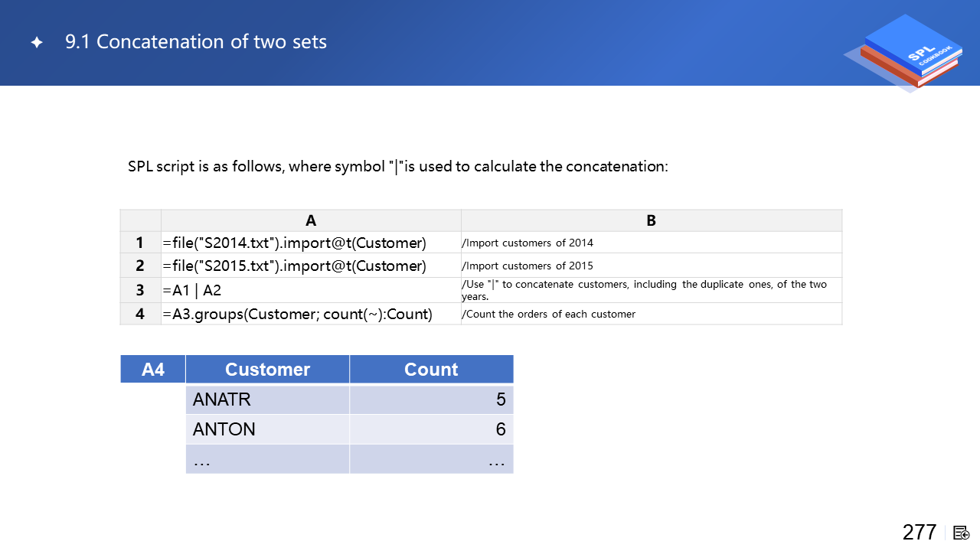
Task: Select the ANTON count value 6
Action: [x=500, y=429]
